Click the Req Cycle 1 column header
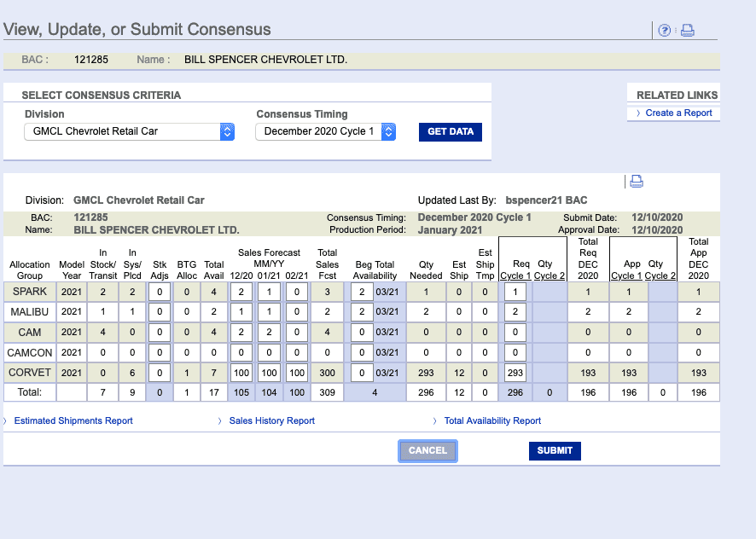 [515, 270]
